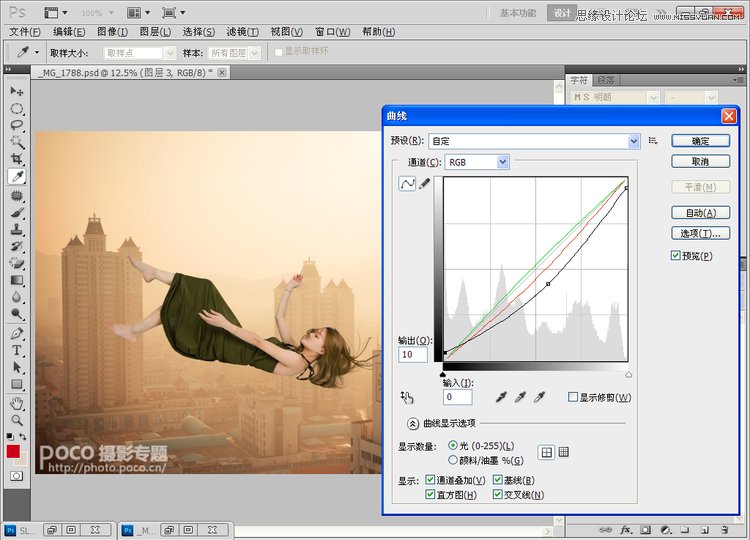Select the Clone Stamp tool
This screenshot has width=750, height=540.
click(x=17, y=229)
